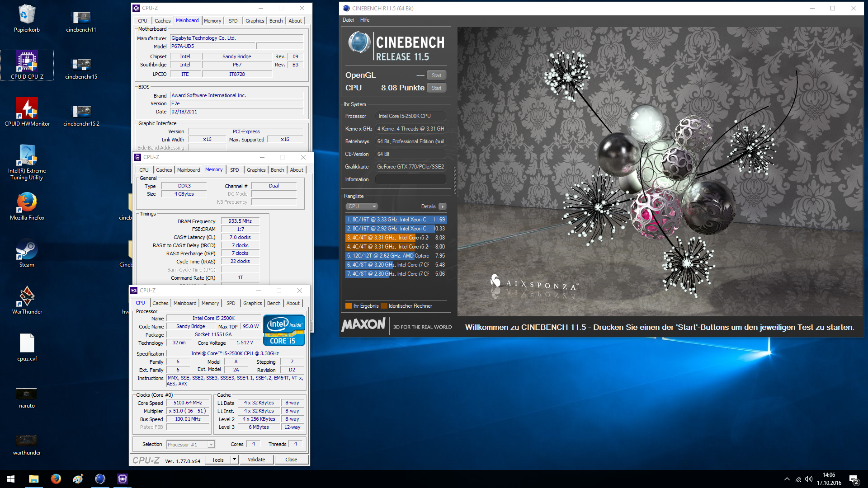Image resolution: width=868 pixels, height=488 pixels.
Task: Click the rendered Cinebench scene image
Action: [x=660, y=172]
